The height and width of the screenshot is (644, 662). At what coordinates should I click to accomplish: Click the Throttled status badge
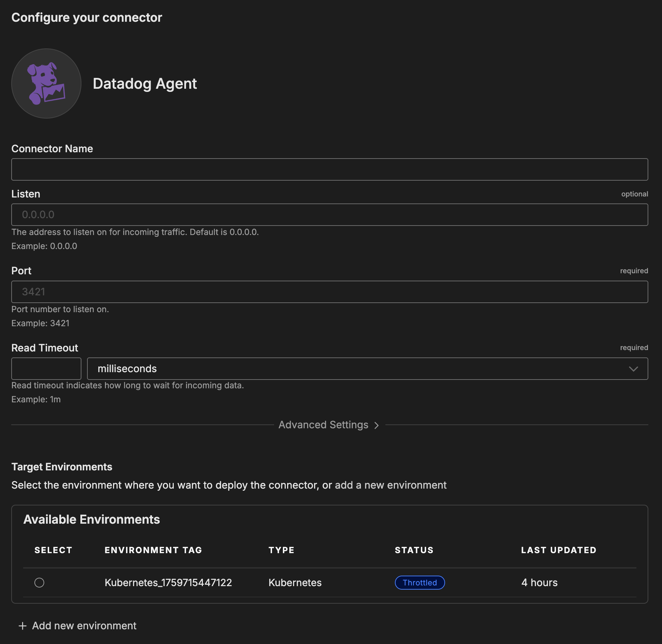pos(419,583)
